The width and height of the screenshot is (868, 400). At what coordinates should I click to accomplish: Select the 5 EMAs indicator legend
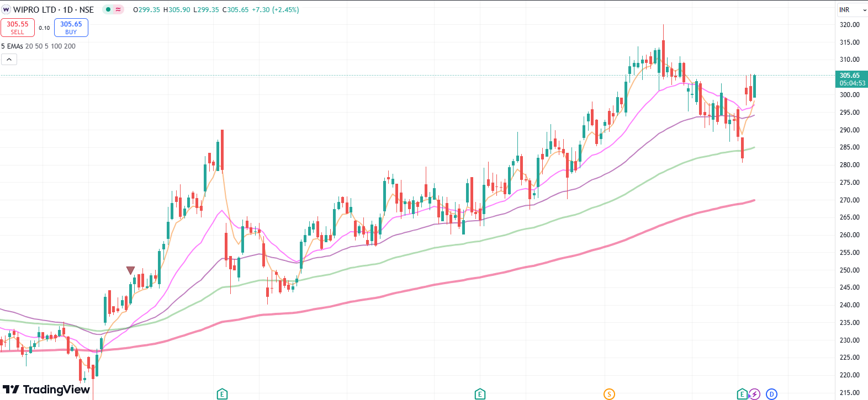38,46
